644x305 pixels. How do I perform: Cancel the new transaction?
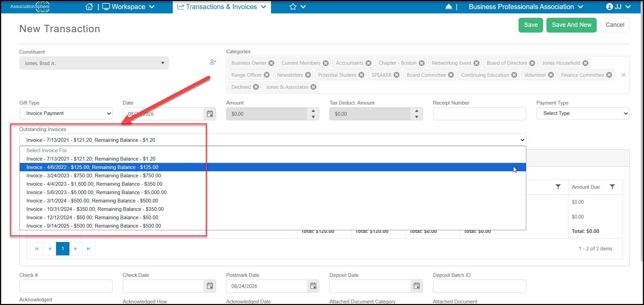[x=615, y=25]
